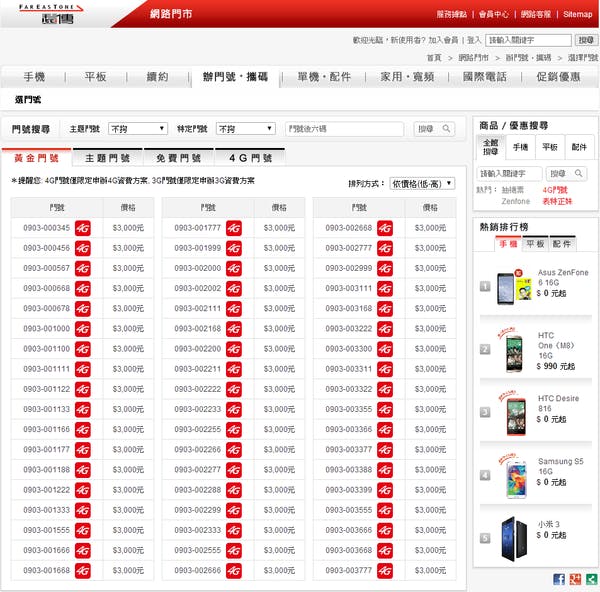Switch to the 4G門號 tab
Screen dimensions: 600x592
[250, 158]
